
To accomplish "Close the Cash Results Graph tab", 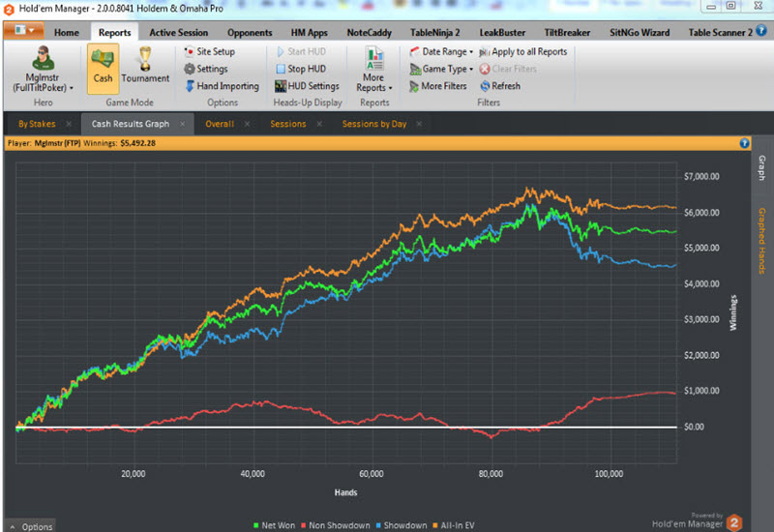I will point(182,124).
